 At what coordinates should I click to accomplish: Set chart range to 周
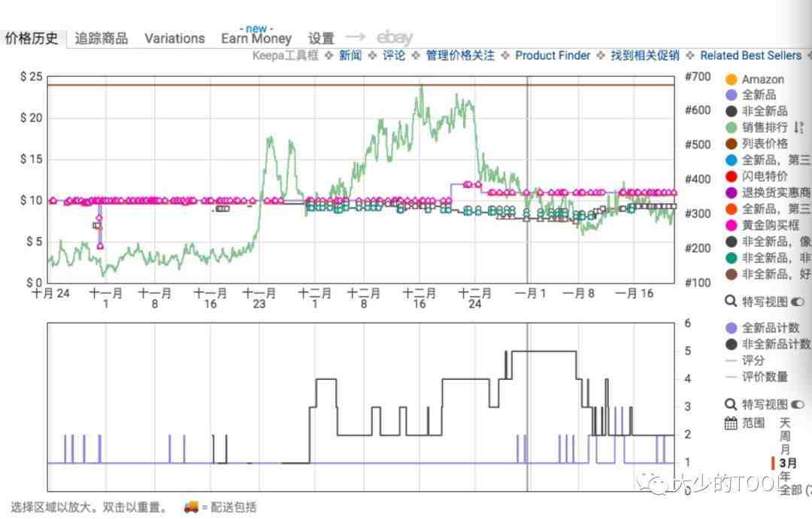tap(785, 436)
